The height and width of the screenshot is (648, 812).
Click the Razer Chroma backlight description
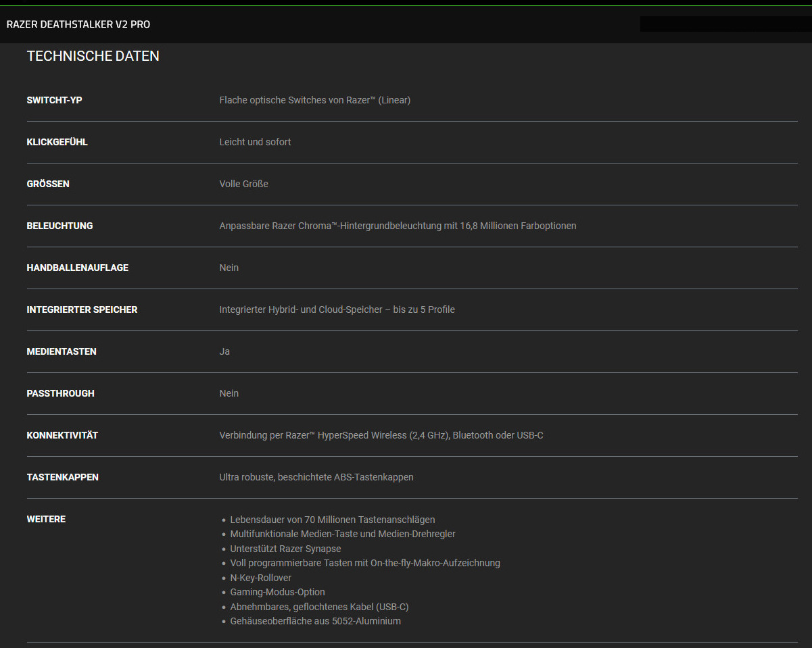[398, 226]
